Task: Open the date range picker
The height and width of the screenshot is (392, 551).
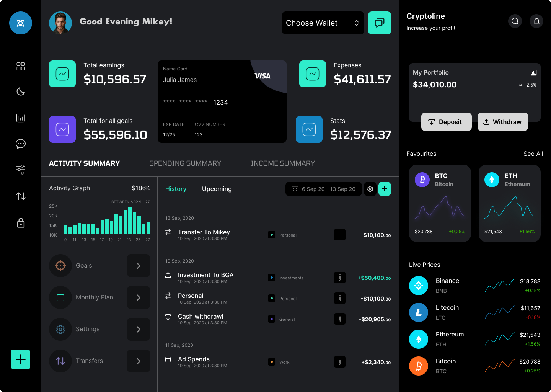Action: point(324,189)
